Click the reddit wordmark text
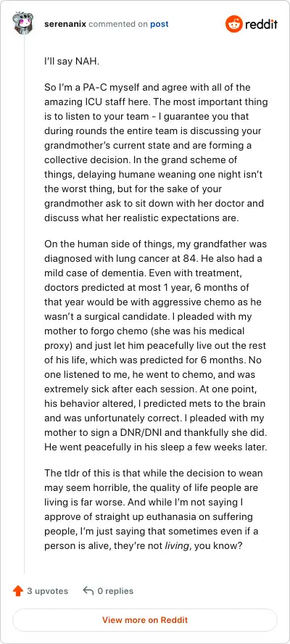 click(261, 25)
